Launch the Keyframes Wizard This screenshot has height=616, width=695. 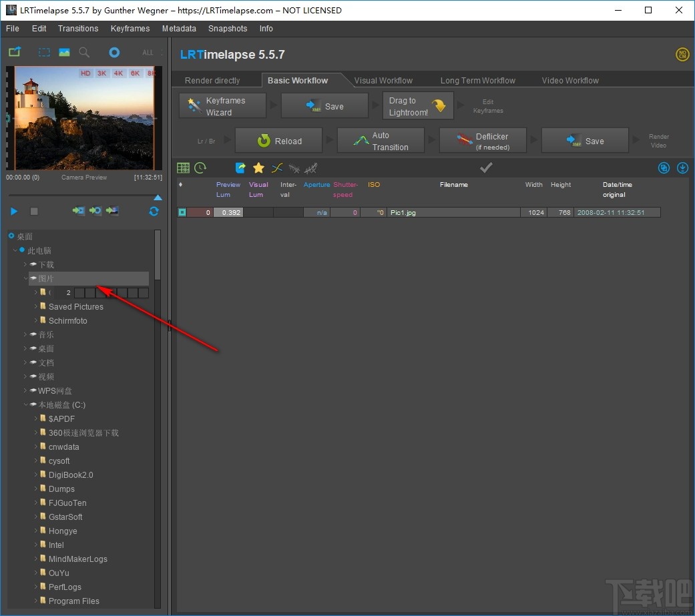tap(222, 106)
